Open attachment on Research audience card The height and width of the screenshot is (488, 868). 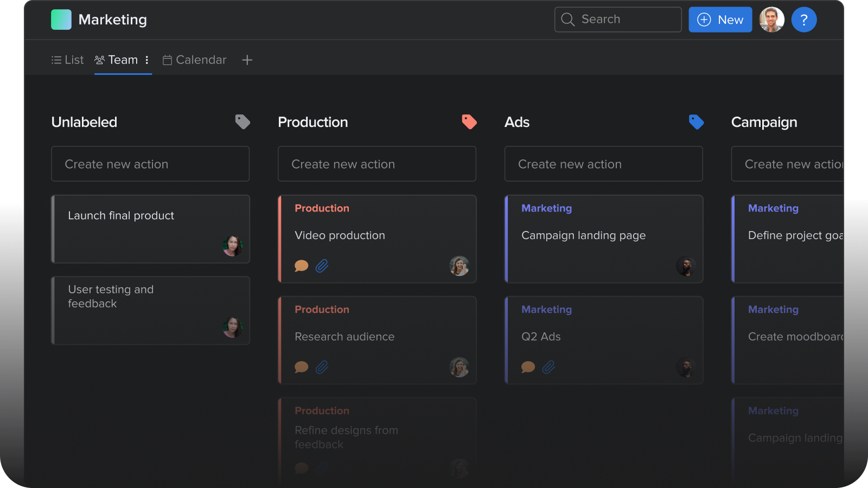coord(322,367)
